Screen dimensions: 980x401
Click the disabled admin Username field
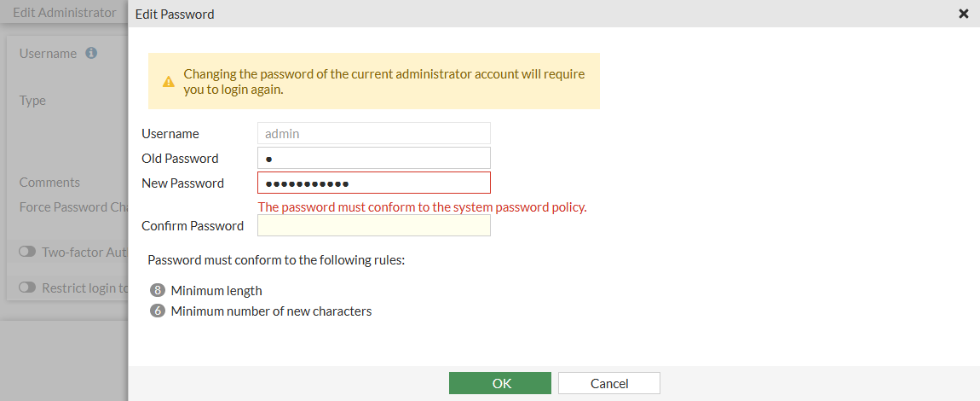point(373,133)
